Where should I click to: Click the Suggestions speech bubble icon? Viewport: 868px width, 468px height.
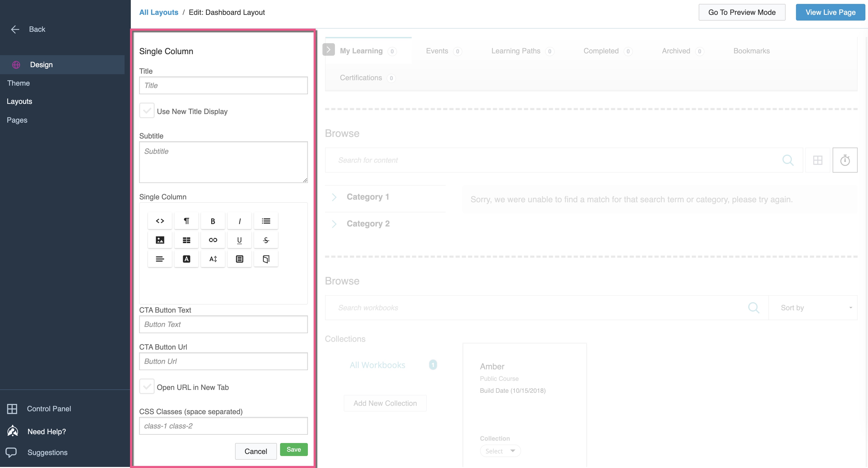click(x=11, y=452)
